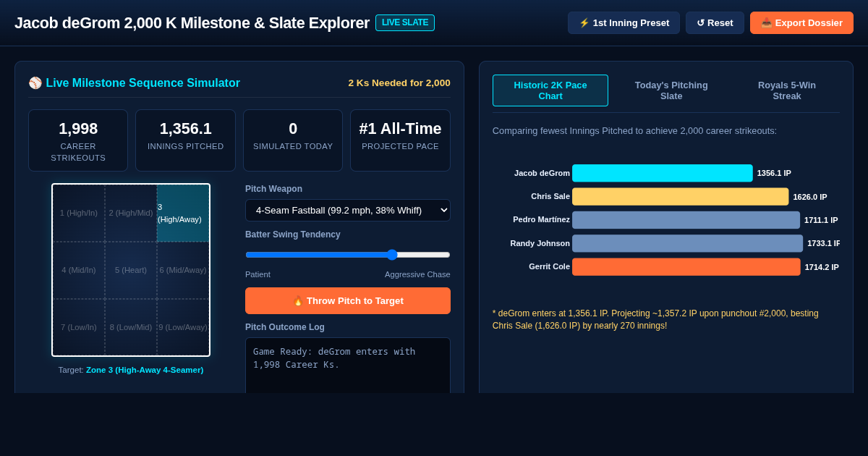Click the Jacob deGrom chart bar
The image size is (868, 456).
(x=663, y=173)
